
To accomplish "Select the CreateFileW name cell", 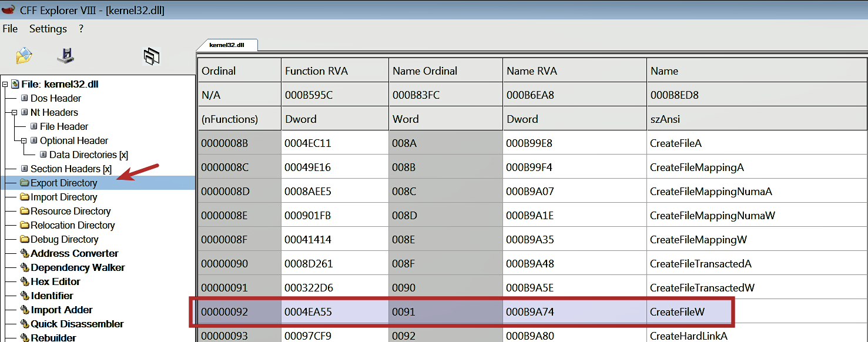I will [x=757, y=311].
